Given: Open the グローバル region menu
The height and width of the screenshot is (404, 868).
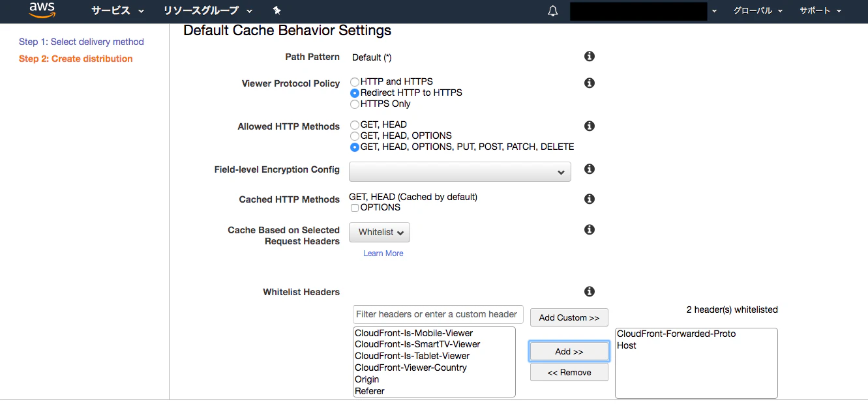Looking at the screenshot, I should tap(758, 11).
